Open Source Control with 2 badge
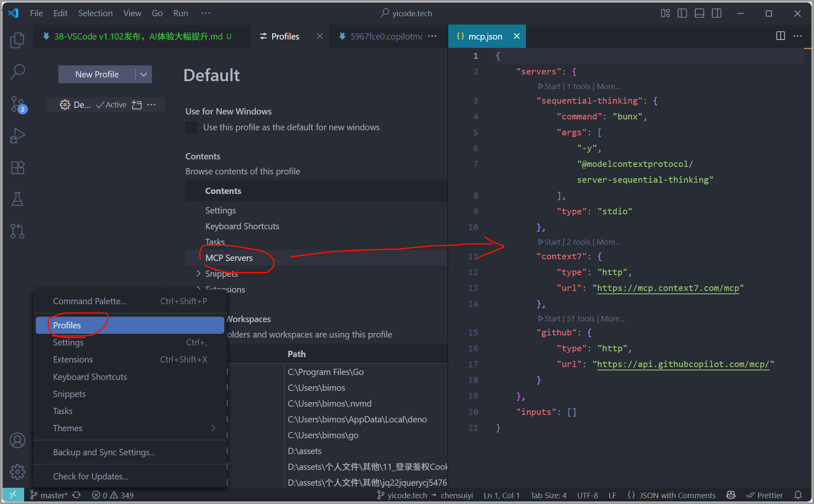Viewport: 814px width, 504px height. (18, 104)
